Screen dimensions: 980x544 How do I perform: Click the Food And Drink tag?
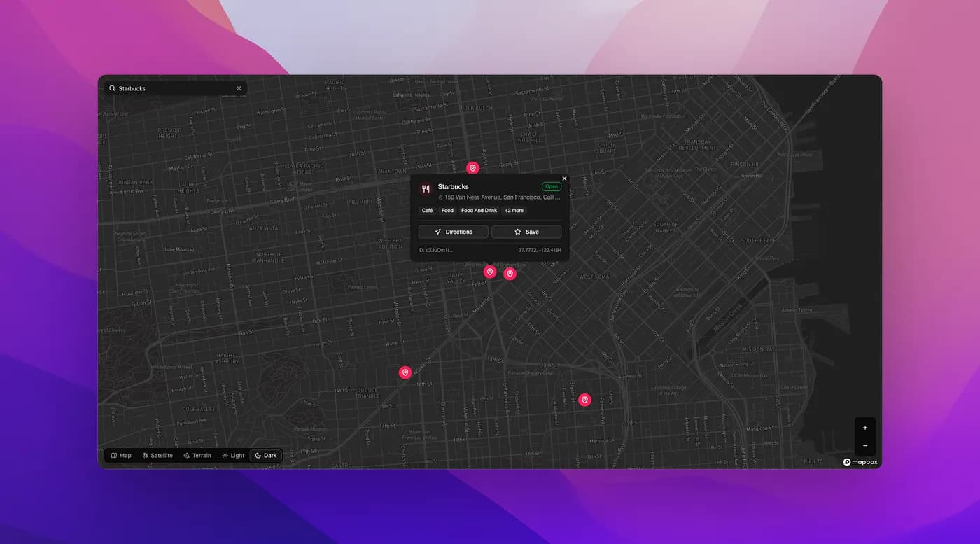(x=479, y=210)
